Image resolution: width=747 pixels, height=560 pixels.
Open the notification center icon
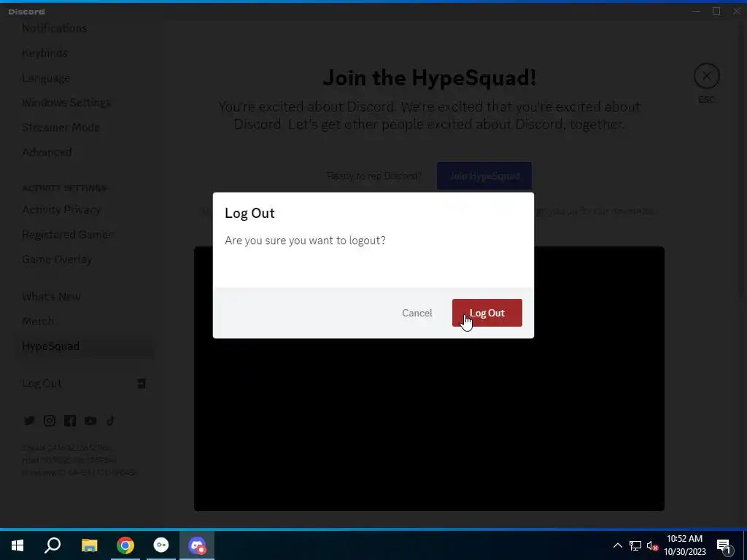point(724,545)
